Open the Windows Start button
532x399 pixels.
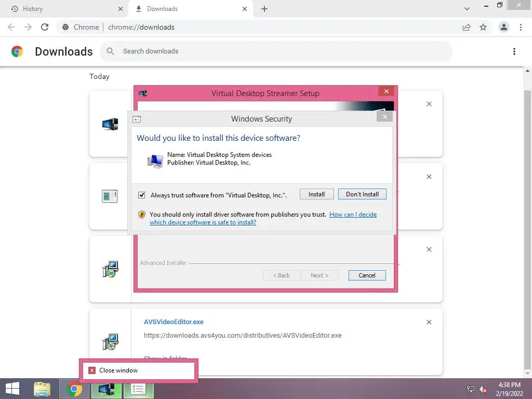point(12,389)
